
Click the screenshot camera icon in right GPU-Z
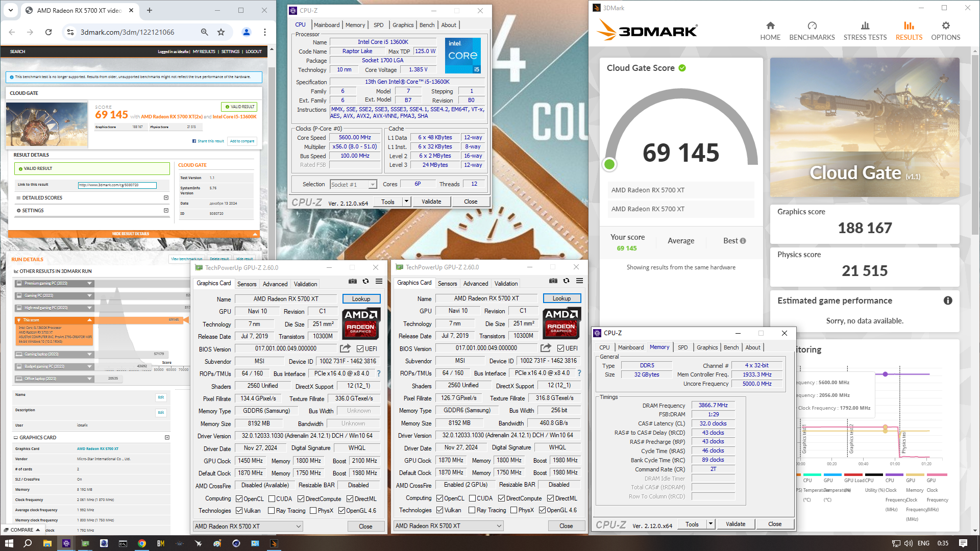(x=553, y=281)
